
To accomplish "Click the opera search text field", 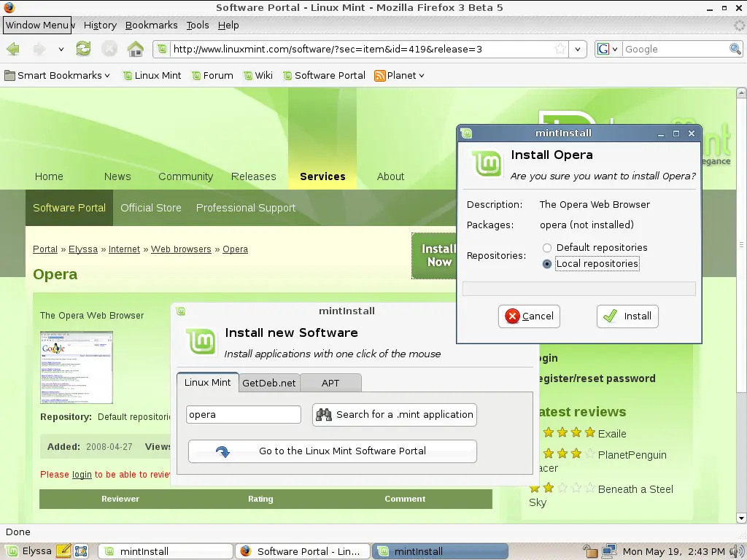I will tap(244, 415).
